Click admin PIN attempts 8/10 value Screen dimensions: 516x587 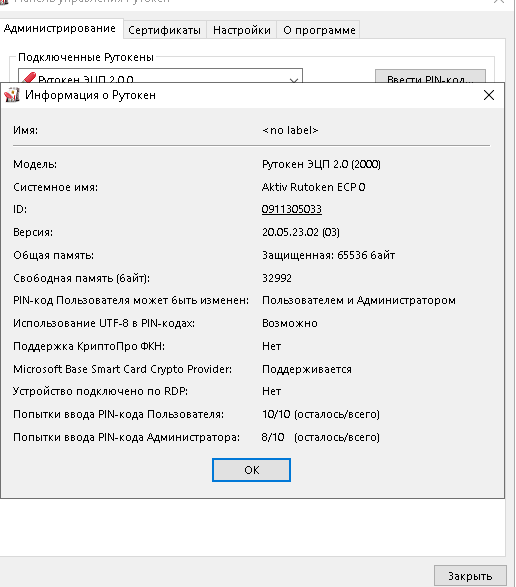point(321,437)
